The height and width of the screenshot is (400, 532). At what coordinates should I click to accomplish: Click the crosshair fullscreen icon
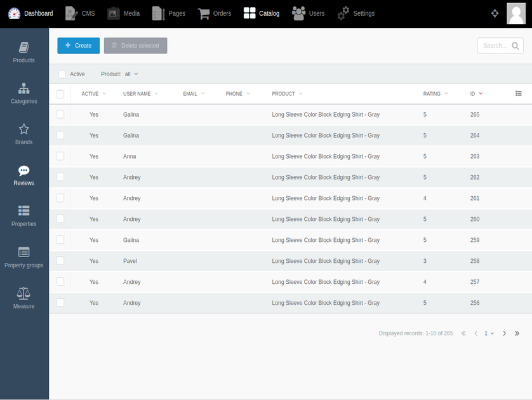pos(495,13)
